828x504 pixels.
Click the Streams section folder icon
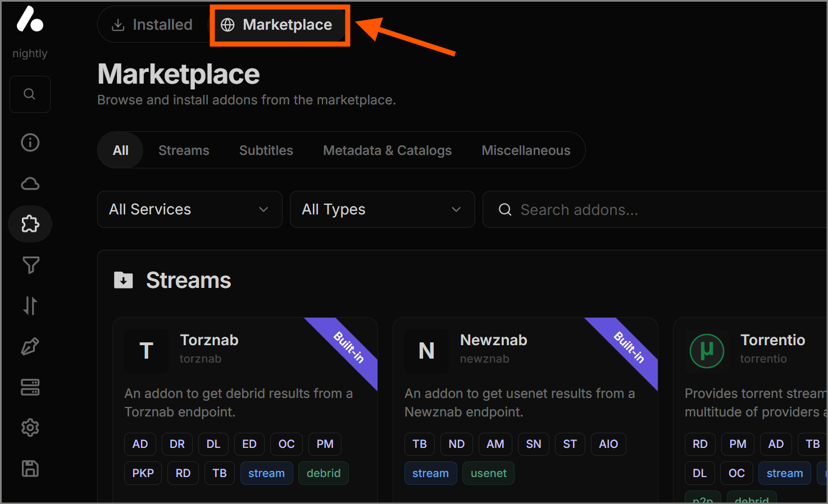pyautogui.click(x=123, y=280)
